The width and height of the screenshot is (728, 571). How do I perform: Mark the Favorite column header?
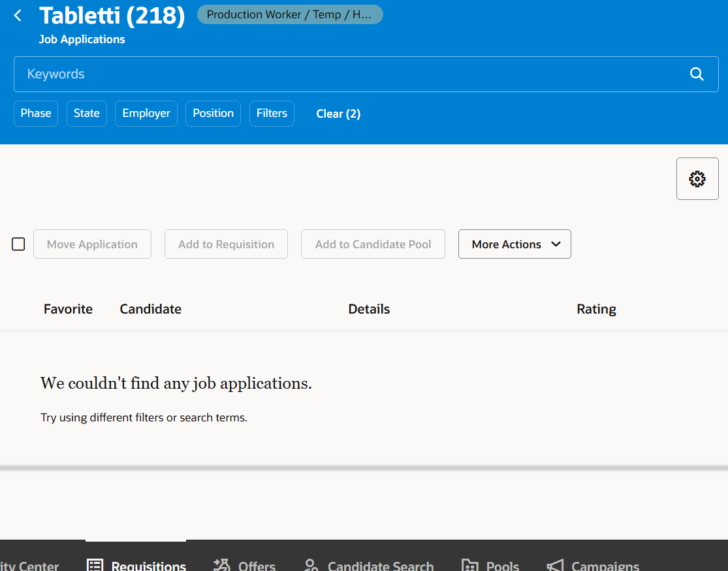[x=68, y=308]
